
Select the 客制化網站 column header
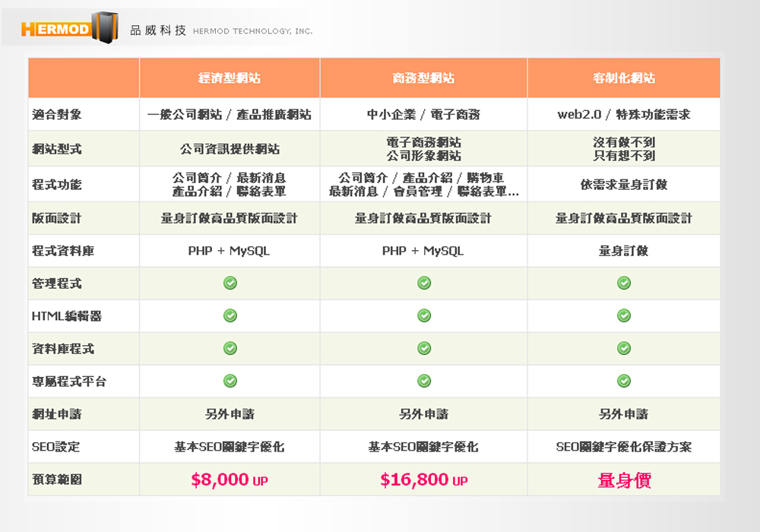pos(624,78)
